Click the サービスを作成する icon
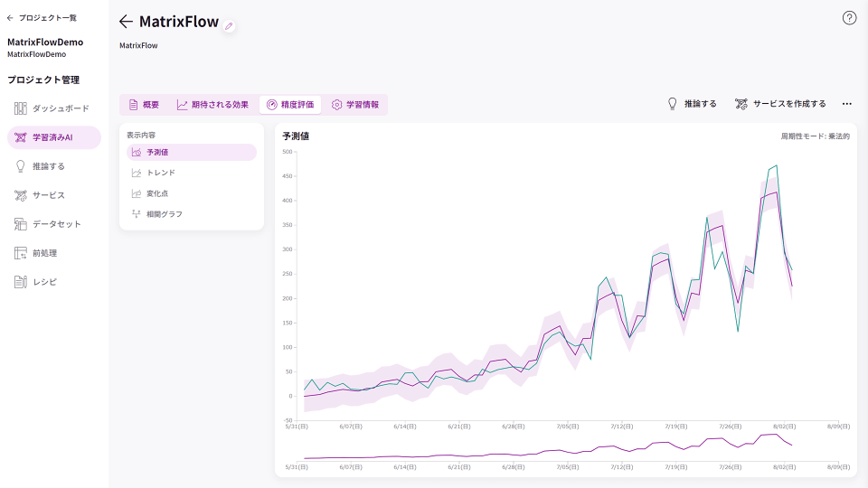This screenshot has width=868, height=488. [741, 103]
